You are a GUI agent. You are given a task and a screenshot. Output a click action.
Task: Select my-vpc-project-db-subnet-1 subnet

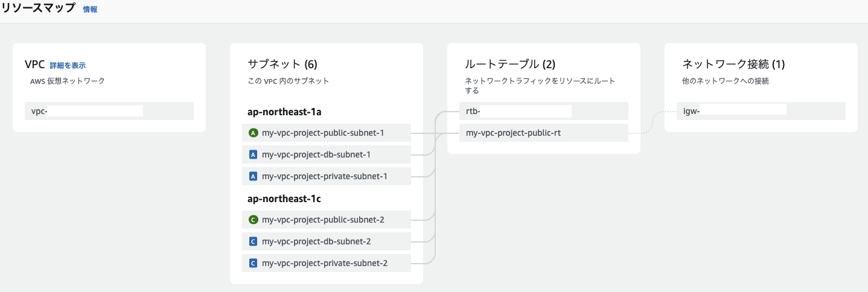316,154
